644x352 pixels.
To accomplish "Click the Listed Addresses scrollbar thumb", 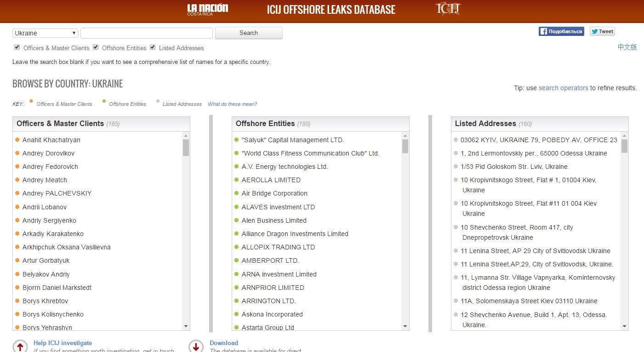I will pyautogui.click(x=624, y=146).
